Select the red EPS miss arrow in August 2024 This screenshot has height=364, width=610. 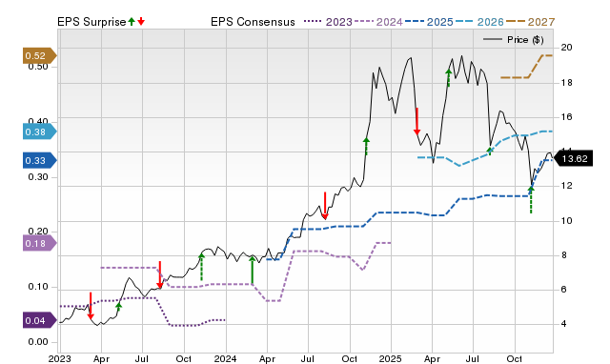[325, 206]
